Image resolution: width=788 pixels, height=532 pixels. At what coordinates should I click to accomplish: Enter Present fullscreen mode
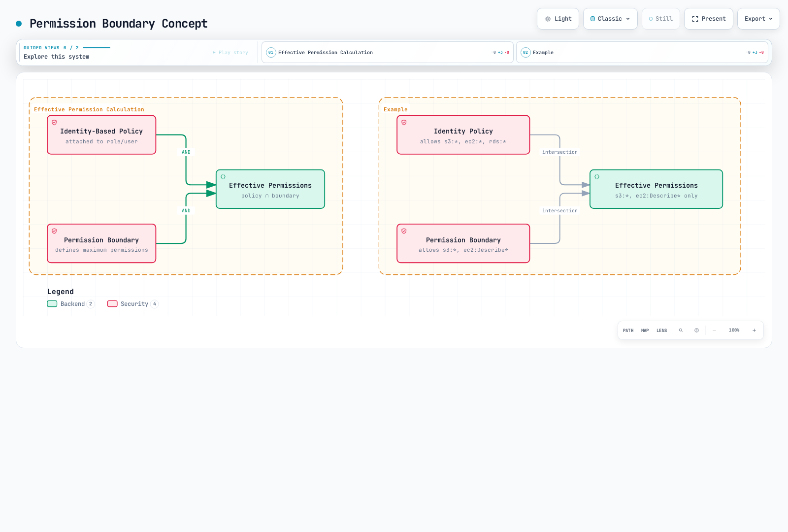coord(708,19)
